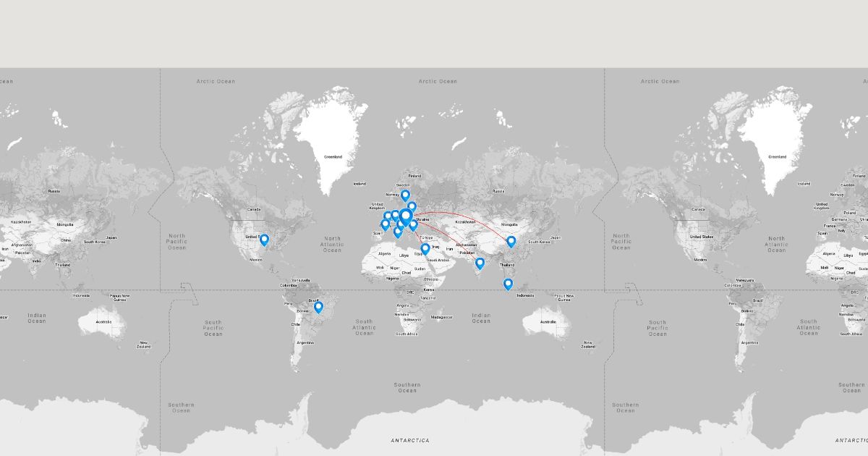
Task: Click the Madagascar country label
Action: pos(441,317)
